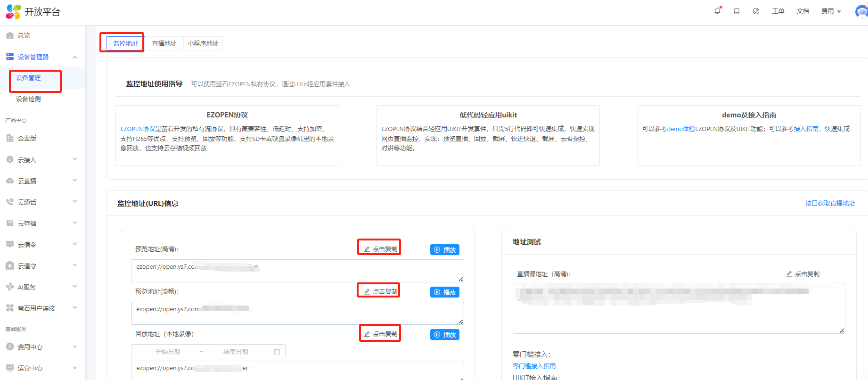Open the 费用 dropdown in top bar
The width and height of the screenshot is (868, 380).
click(x=831, y=11)
